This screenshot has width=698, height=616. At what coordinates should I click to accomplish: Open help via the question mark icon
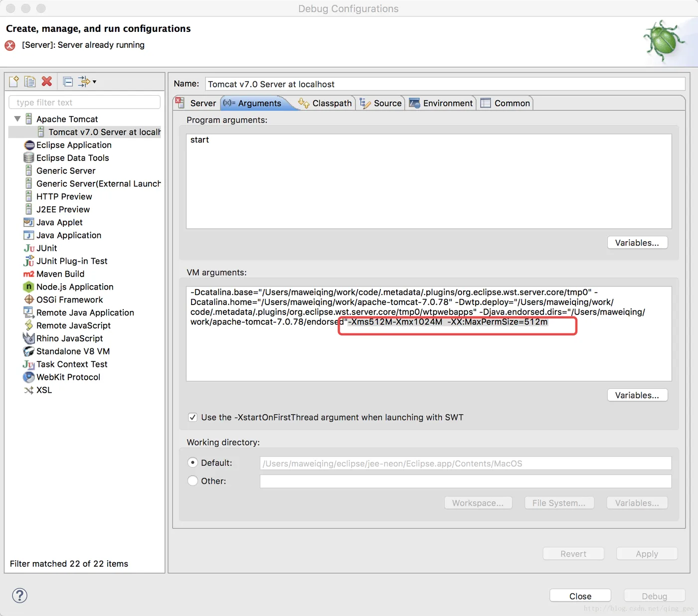tap(20, 596)
